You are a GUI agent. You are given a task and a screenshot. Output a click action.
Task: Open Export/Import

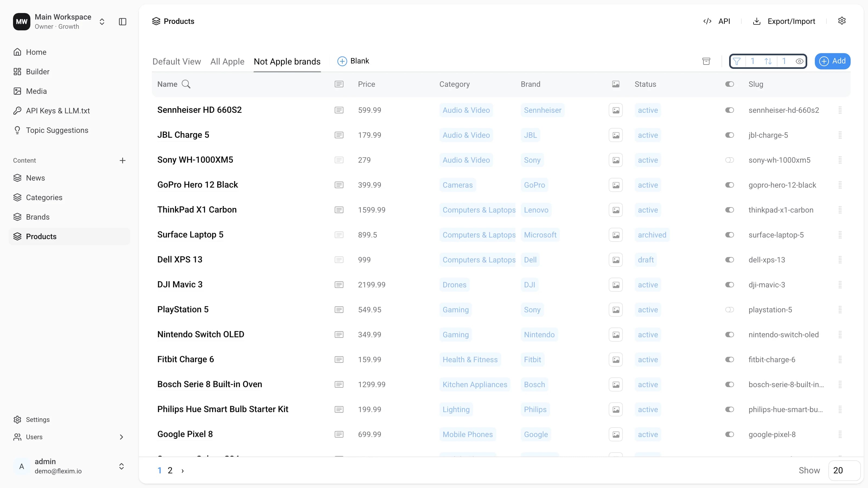[784, 21]
